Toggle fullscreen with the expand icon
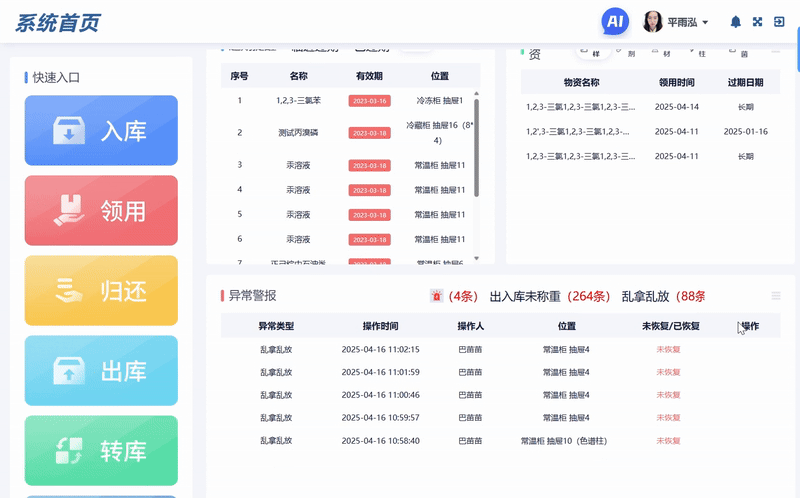This screenshot has width=800, height=498. pos(757,21)
